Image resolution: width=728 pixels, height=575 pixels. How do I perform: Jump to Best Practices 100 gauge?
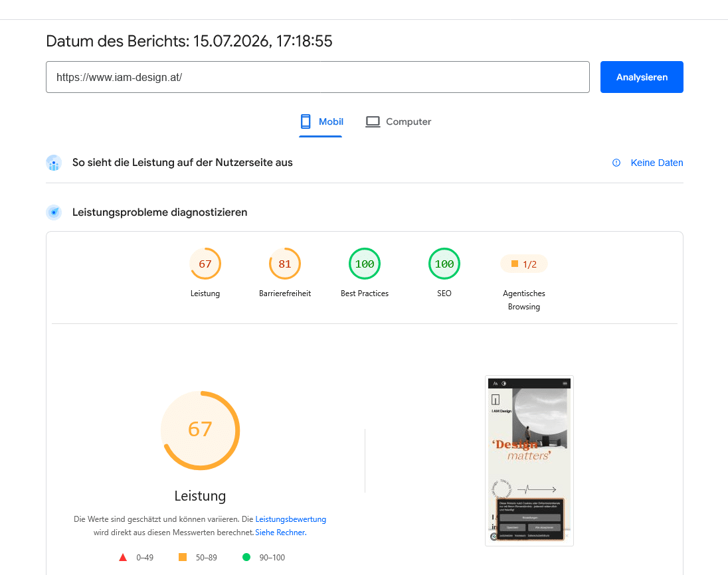[365, 264]
